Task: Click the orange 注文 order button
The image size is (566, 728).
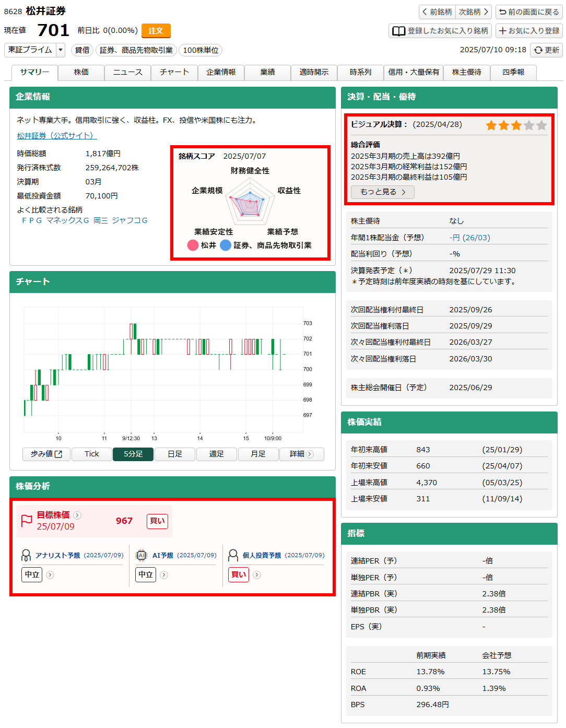Action: tap(156, 31)
